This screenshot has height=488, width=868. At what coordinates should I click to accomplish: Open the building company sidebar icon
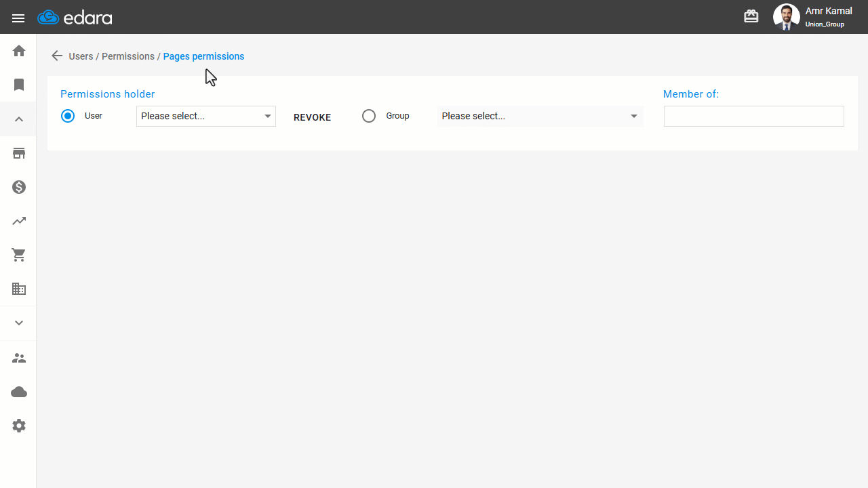[x=19, y=289]
